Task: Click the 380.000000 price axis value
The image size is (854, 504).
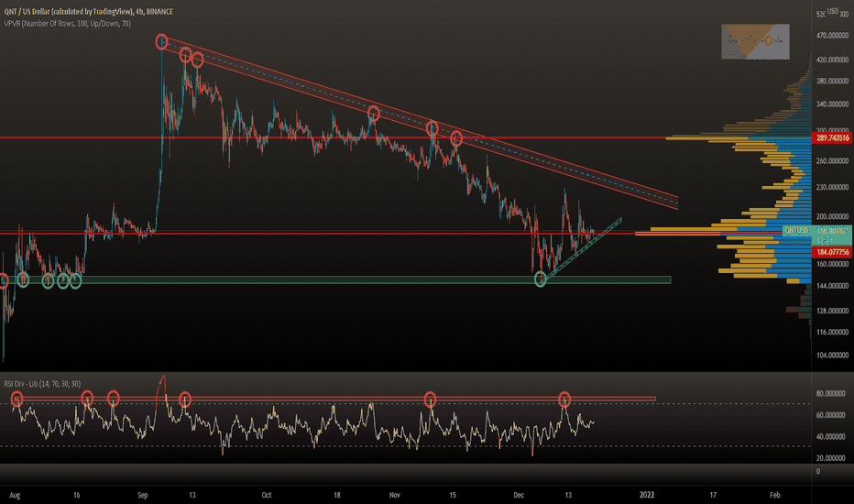Action: 832,82
